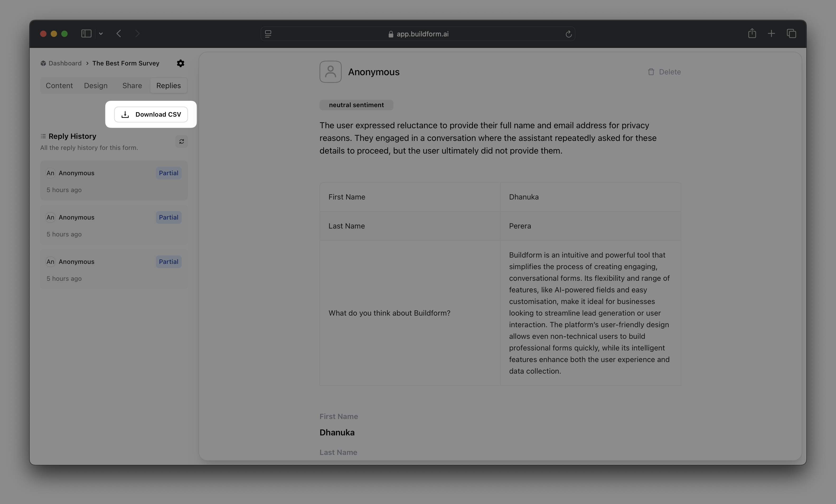Click the Reply History heading

click(72, 136)
